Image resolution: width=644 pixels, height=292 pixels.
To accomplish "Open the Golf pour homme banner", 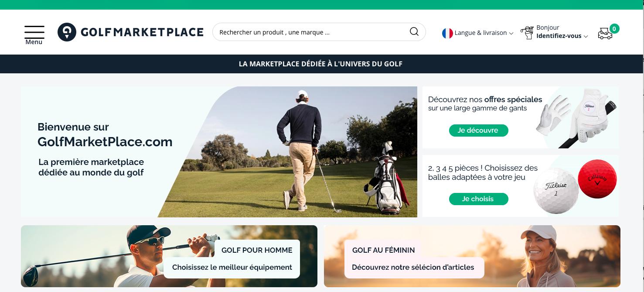I will click(169, 256).
